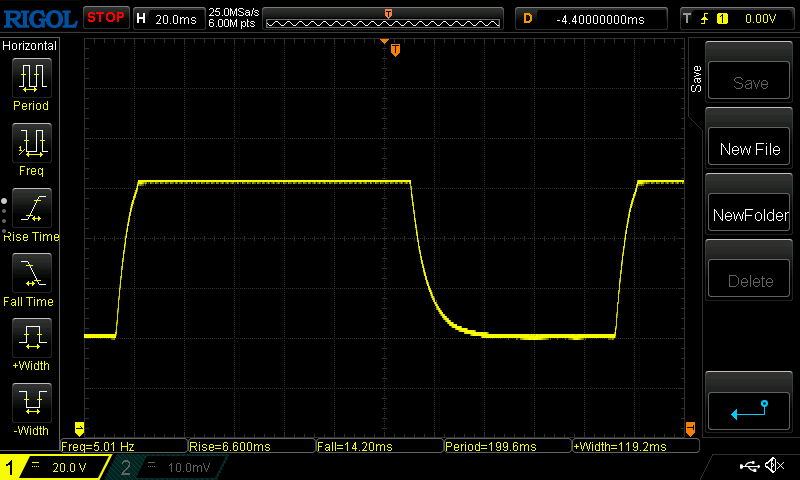Click the Horizontal menu title
This screenshot has height=480, width=800.
click(x=29, y=46)
